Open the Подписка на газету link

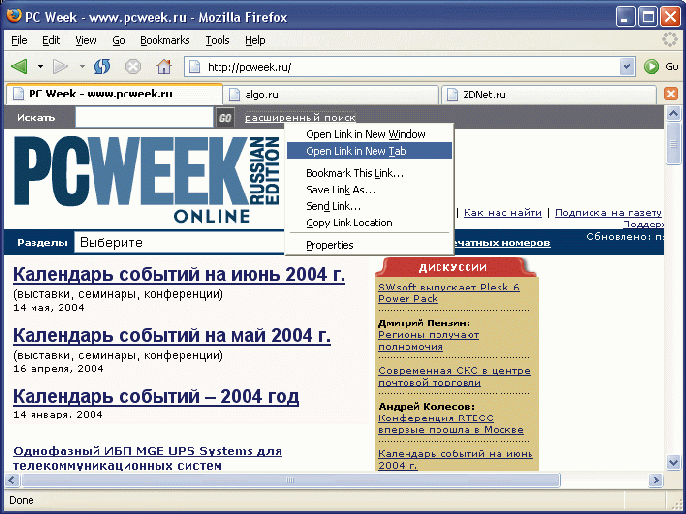pos(609,213)
